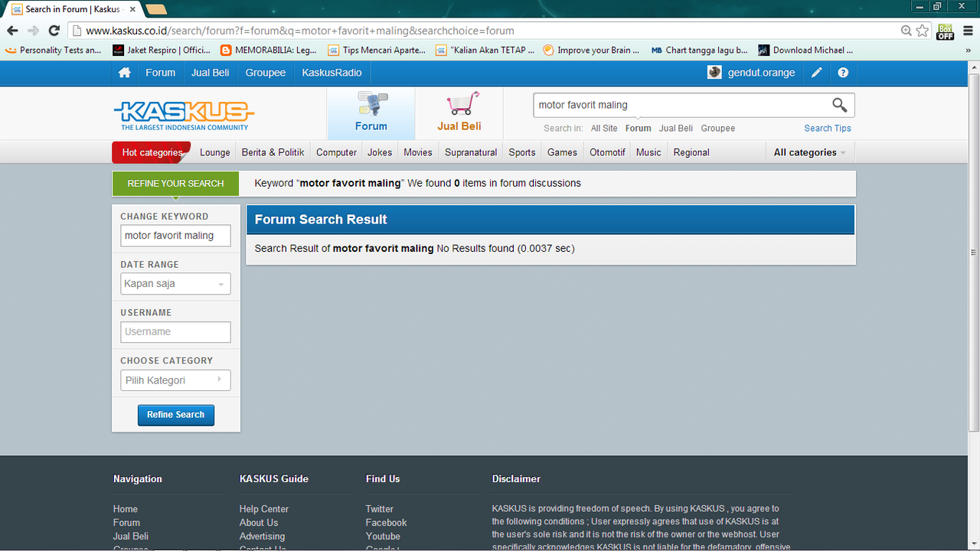Open the Regional category

691,152
